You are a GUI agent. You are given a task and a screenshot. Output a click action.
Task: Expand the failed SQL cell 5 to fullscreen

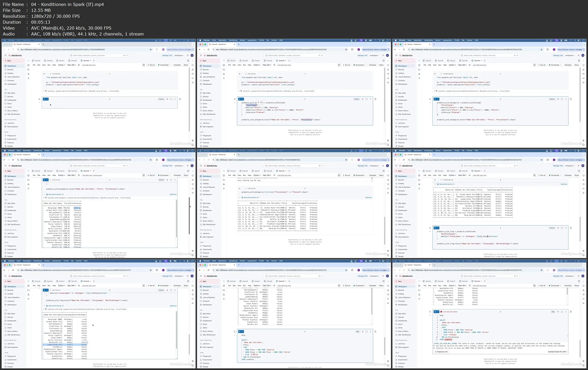pyautogui.click(x=562, y=312)
